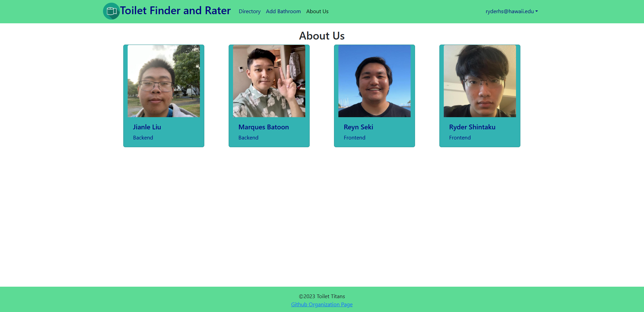Click the photo on Marques Batoon's card
644x312 pixels.
coord(269,81)
